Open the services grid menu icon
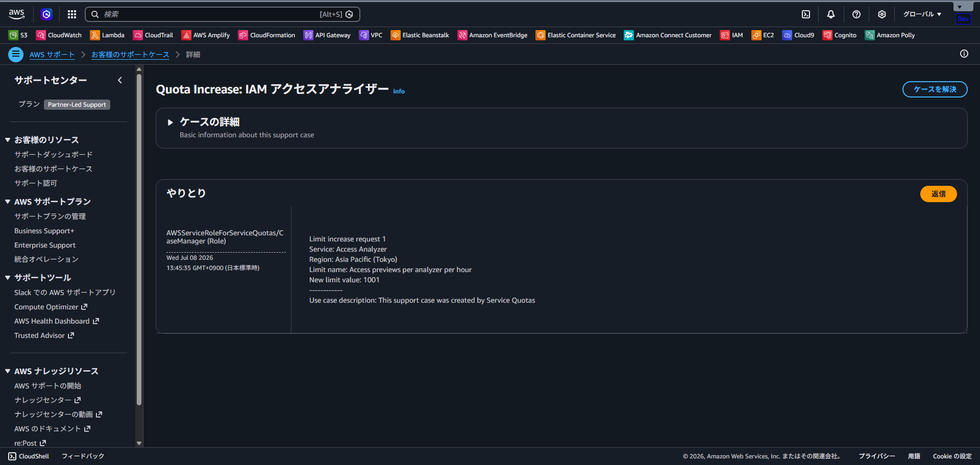The height and width of the screenshot is (465, 980). coord(72,14)
